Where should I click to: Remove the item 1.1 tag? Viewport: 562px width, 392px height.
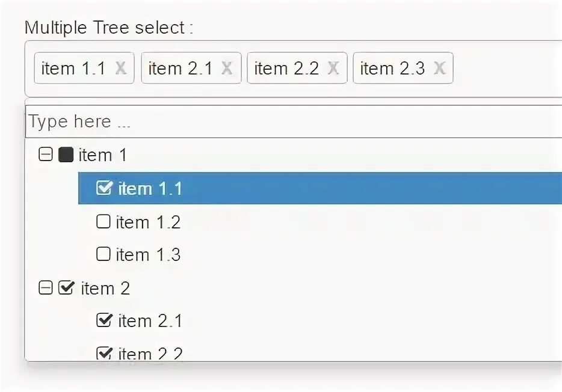coord(120,69)
